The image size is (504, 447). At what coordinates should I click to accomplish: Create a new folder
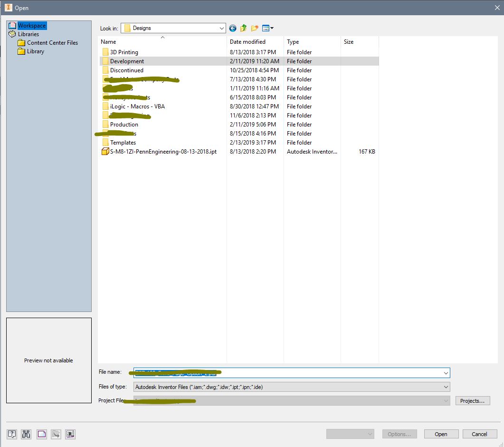254,28
